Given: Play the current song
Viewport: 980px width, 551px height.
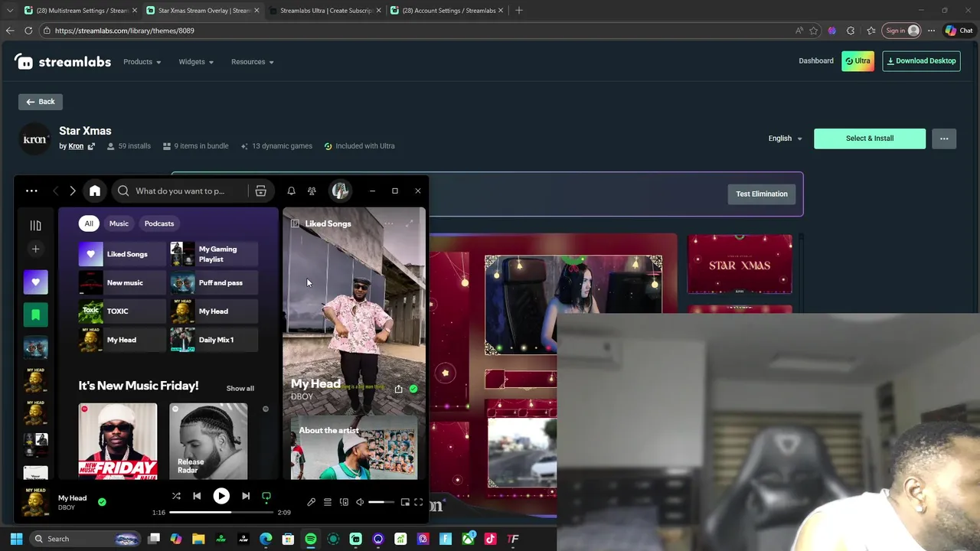Looking at the screenshot, I should [x=221, y=496].
